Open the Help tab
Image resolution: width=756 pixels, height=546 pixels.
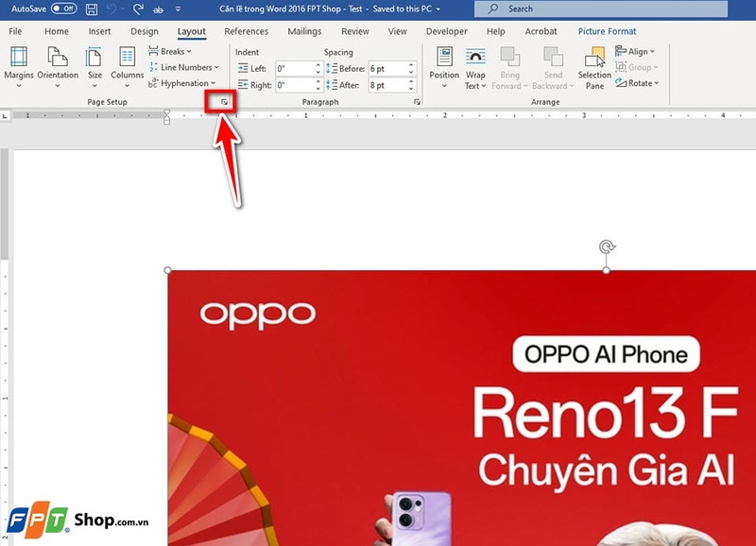click(495, 31)
